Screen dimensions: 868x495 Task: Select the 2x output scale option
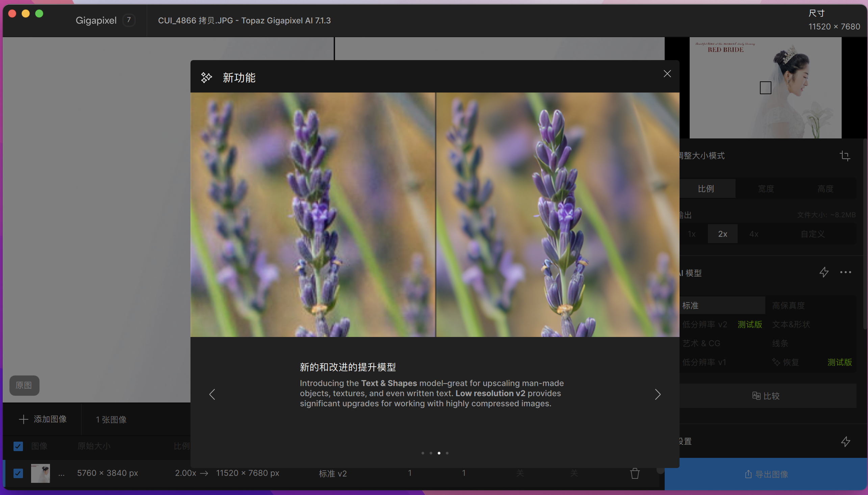click(x=722, y=234)
